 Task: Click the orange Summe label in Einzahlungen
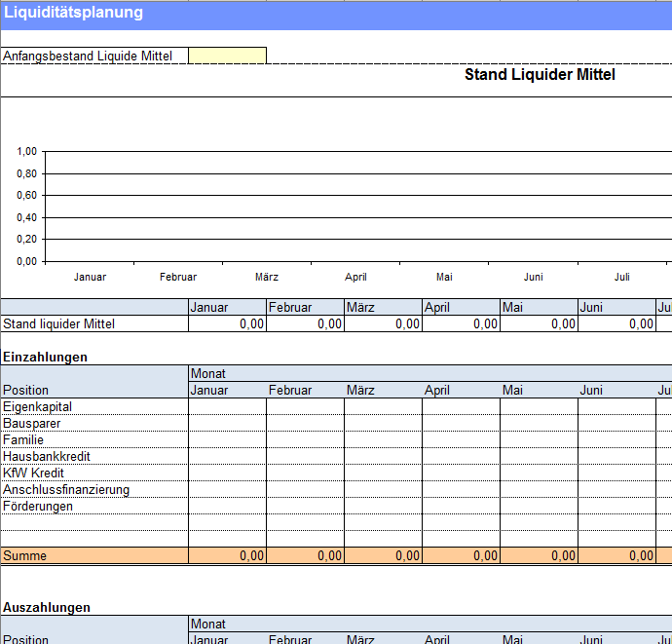[x=25, y=555]
